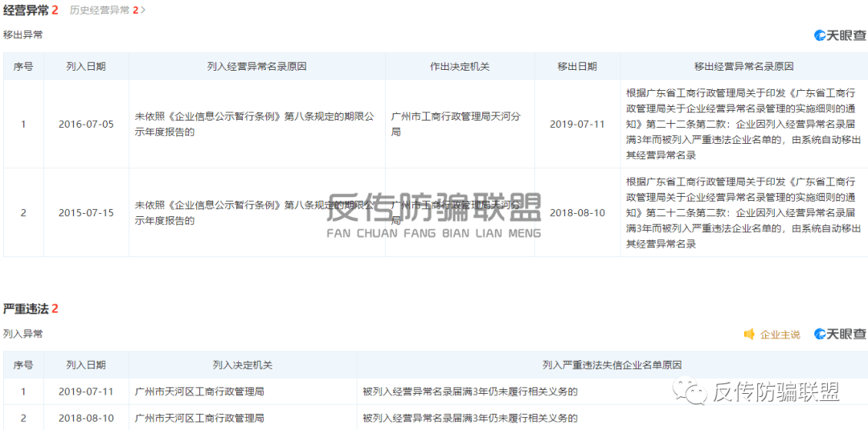Click the 移出经营异常名录原因 column header
868x430 pixels.
pyautogui.click(x=743, y=67)
